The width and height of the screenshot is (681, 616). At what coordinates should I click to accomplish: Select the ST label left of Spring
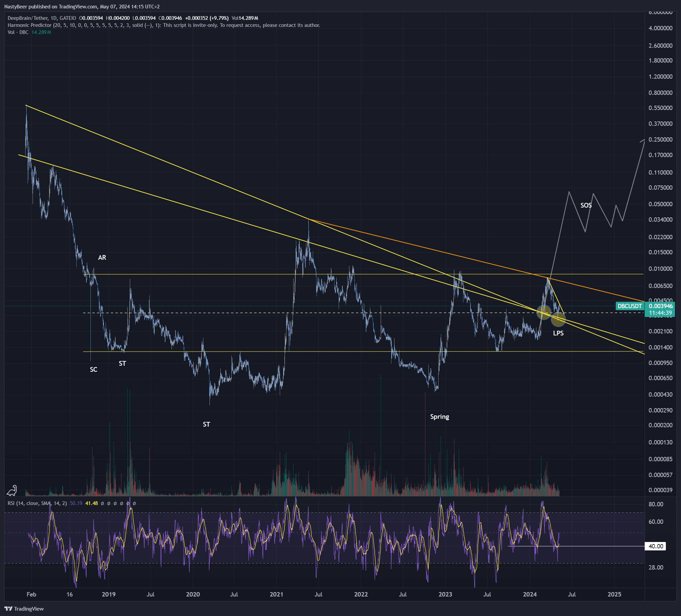click(x=206, y=424)
